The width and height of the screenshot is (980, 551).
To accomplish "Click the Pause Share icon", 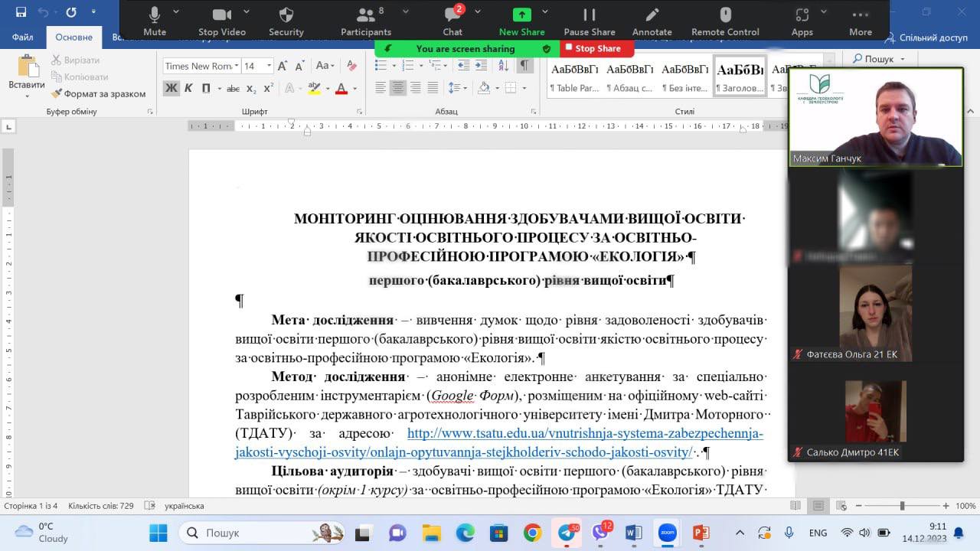I will (589, 15).
